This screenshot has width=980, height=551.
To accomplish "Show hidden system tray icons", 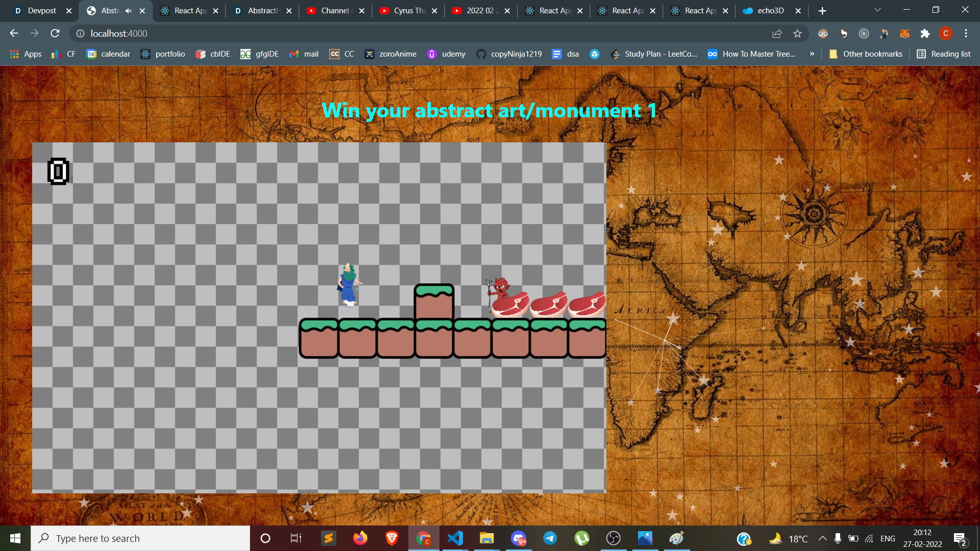I will [822, 538].
